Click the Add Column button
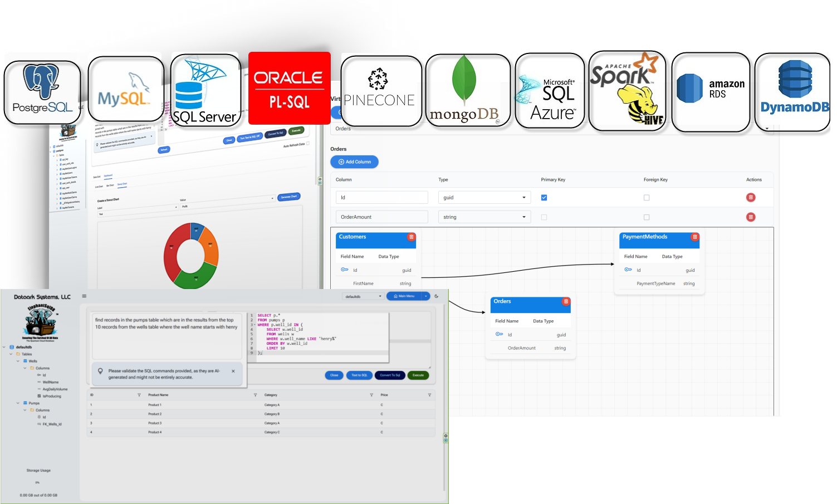The image size is (837, 504). coord(355,162)
